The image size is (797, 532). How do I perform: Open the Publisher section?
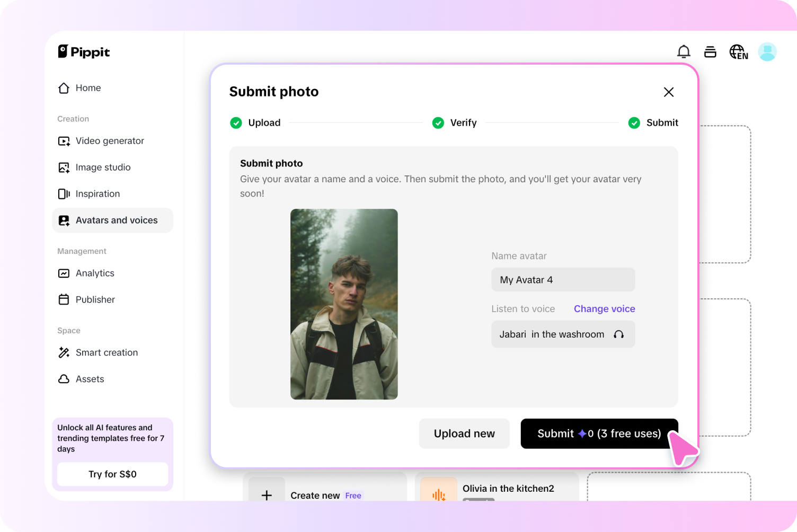click(x=95, y=299)
